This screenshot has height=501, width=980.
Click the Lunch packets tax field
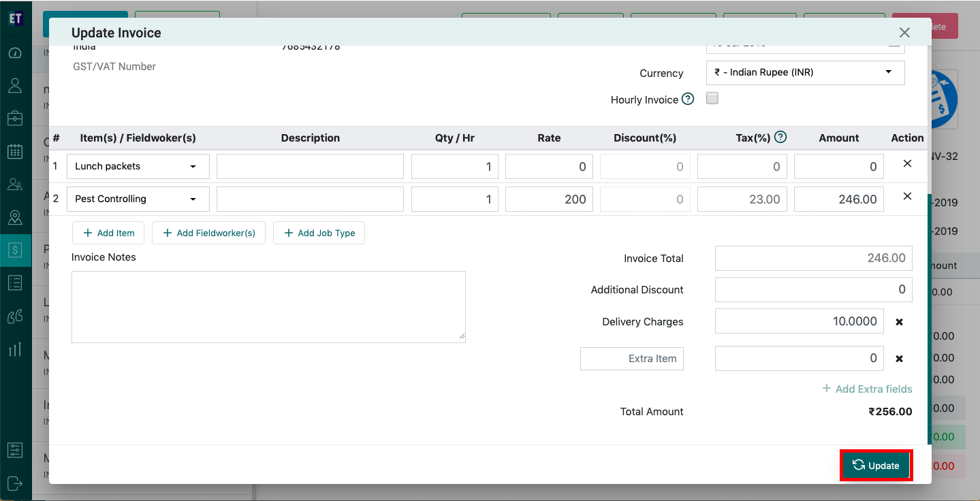click(742, 166)
